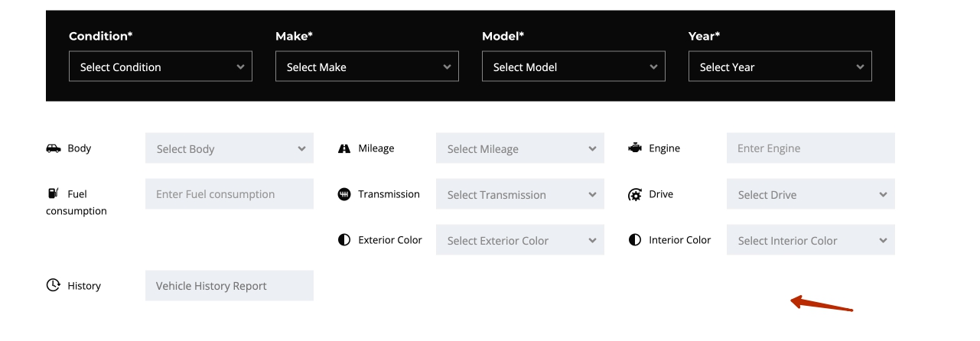The image size is (980, 341).
Task: Expand the Select Body dropdown
Action: [230, 148]
